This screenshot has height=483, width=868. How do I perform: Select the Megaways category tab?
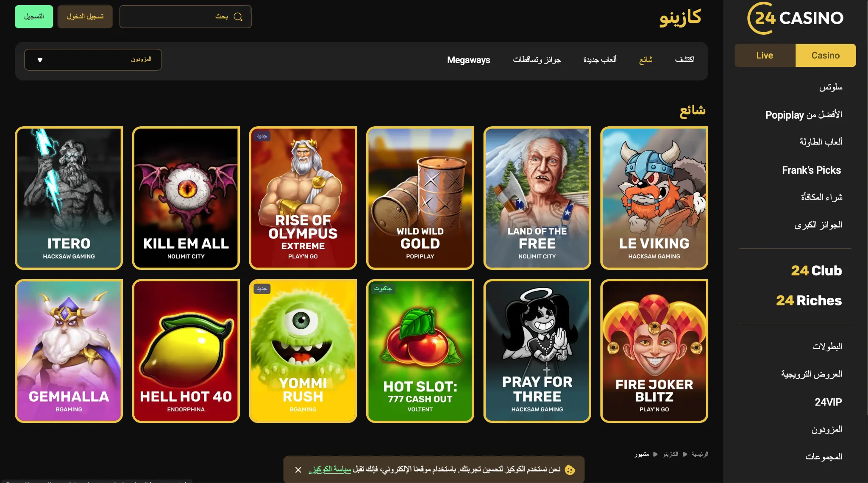468,60
